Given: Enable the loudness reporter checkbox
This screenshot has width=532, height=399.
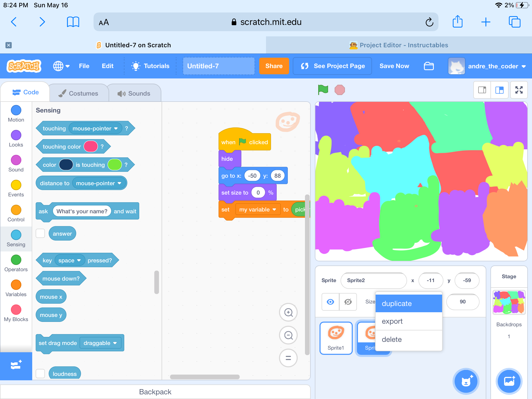Looking at the screenshot, I should coord(40,374).
